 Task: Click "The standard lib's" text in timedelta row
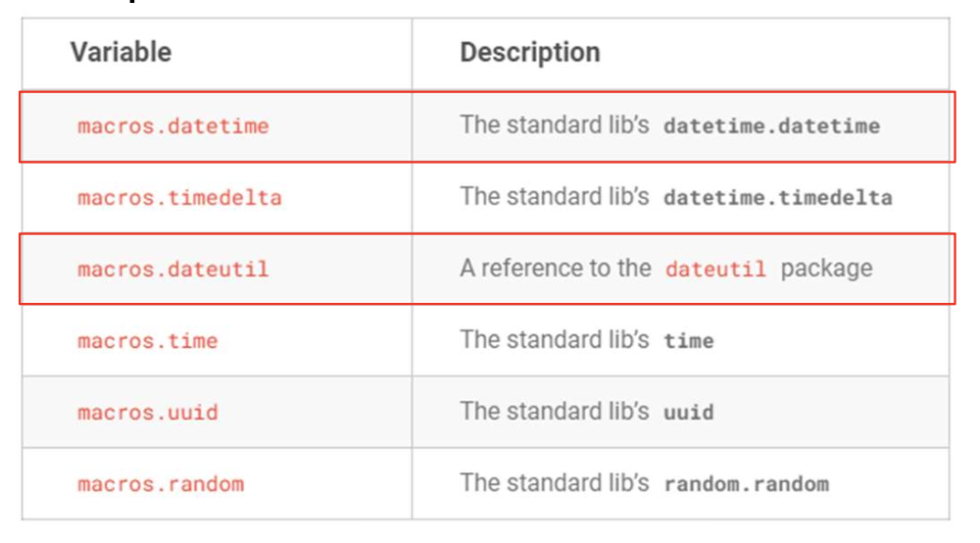pos(555,197)
